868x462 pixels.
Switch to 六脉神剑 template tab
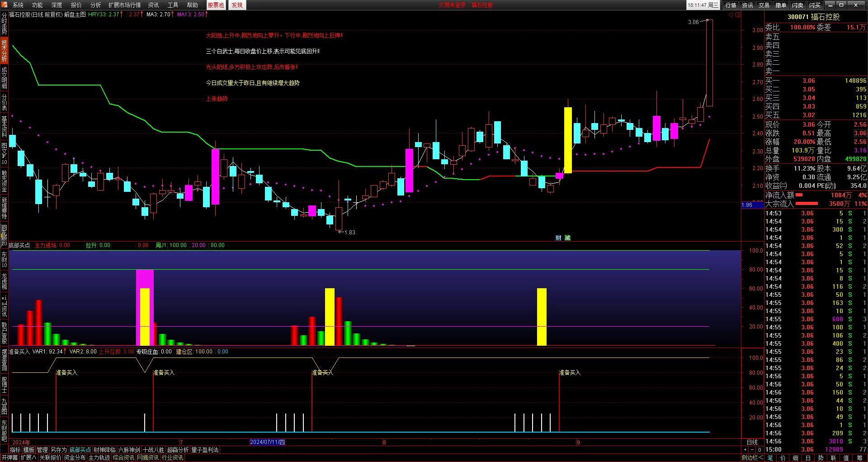(x=129, y=450)
